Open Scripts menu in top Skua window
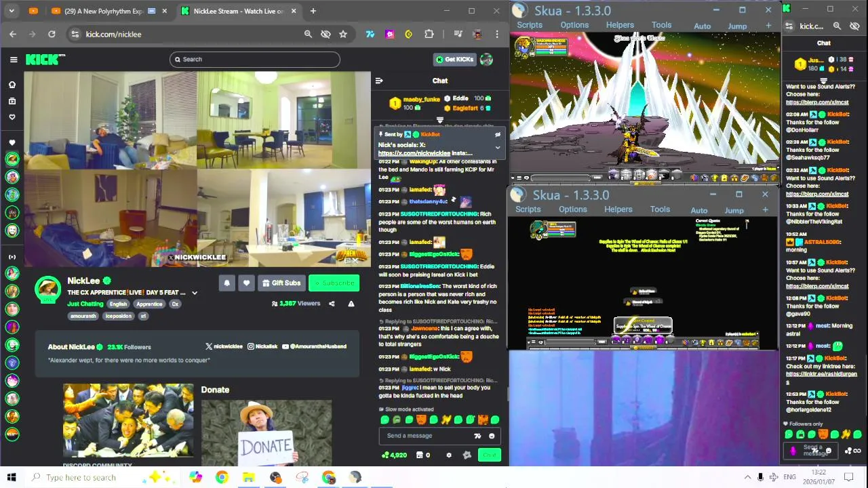Image resolution: width=868 pixels, height=488 pixels. (530, 25)
